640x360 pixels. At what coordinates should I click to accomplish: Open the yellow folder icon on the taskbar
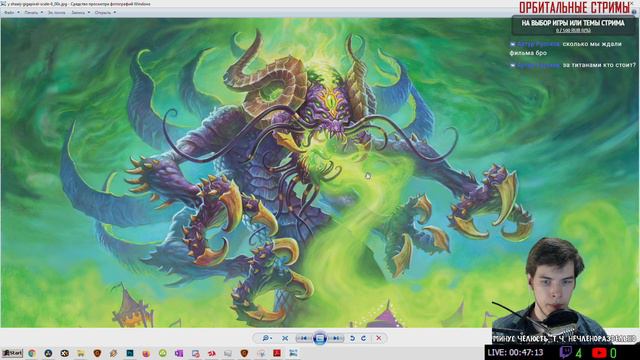click(81, 353)
